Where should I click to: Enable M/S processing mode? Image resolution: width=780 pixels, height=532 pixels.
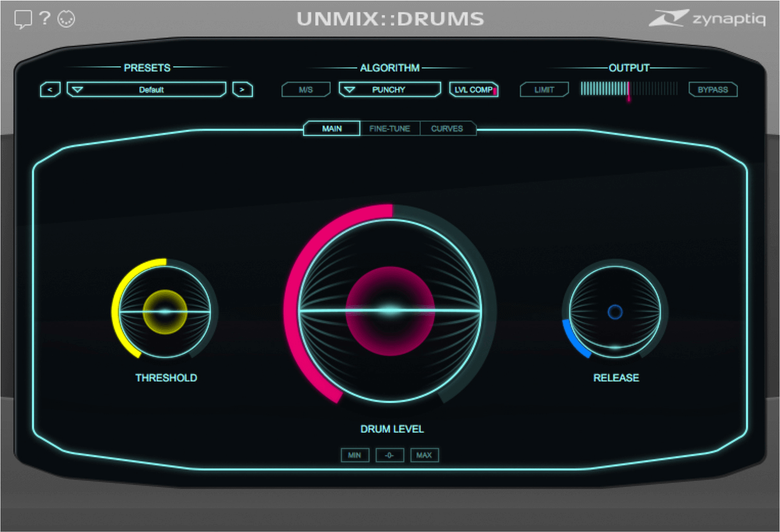(x=305, y=89)
